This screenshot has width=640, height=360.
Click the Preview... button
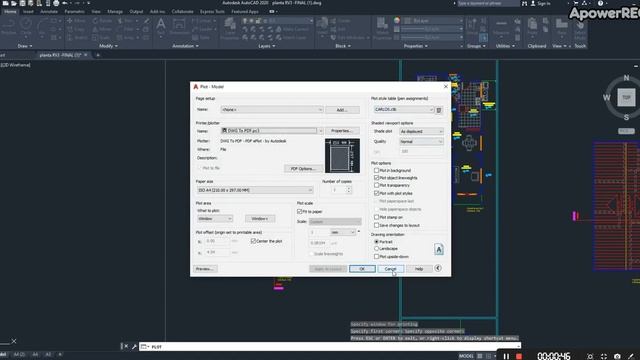(205, 269)
